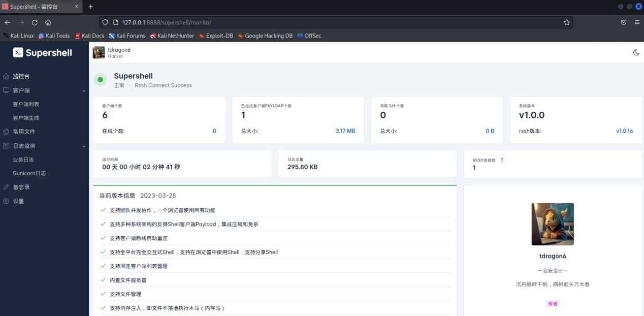The width and height of the screenshot is (644, 316).
Task: Click the 设置 gear icon
Action: pyautogui.click(x=6, y=201)
